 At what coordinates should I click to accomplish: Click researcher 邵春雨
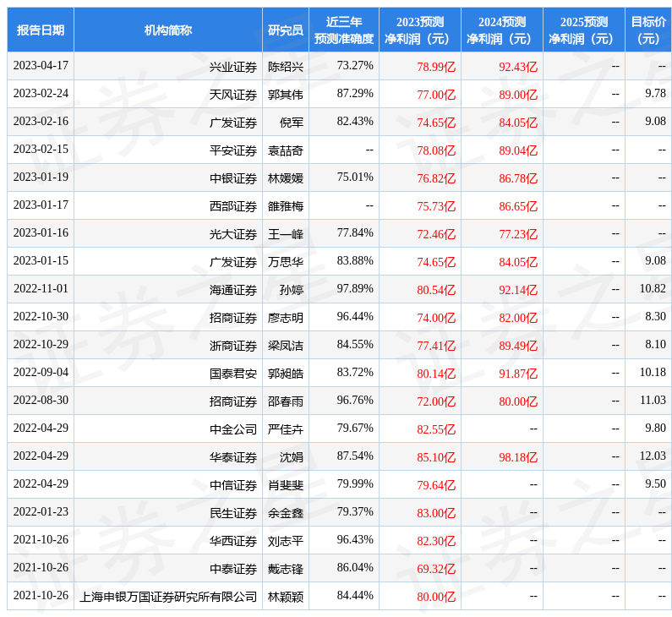[286, 401]
